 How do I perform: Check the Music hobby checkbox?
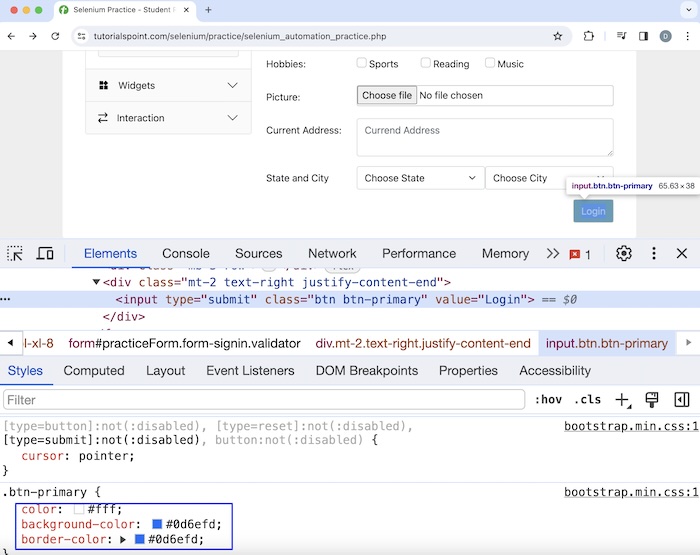pyautogui.click(x=490, y=63)
